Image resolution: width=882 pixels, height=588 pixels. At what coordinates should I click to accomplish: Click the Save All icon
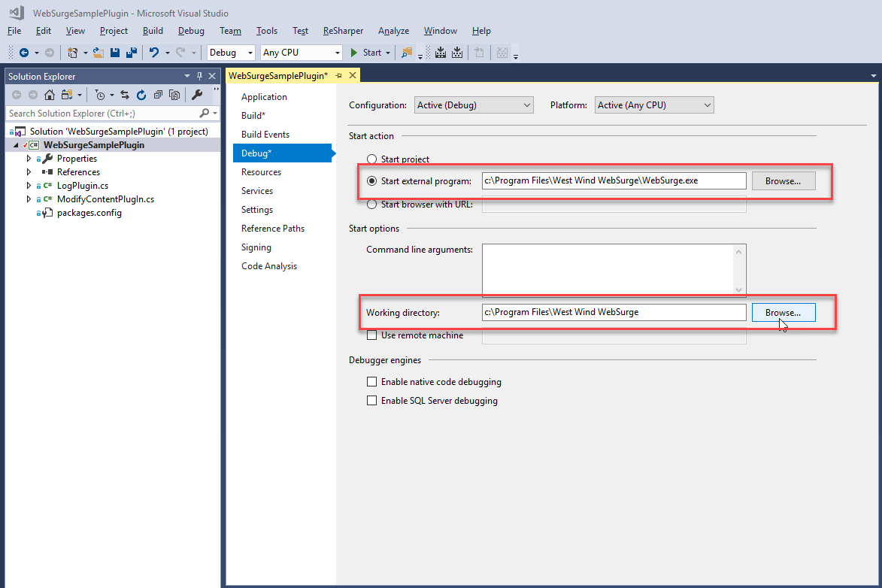point(132,53)
